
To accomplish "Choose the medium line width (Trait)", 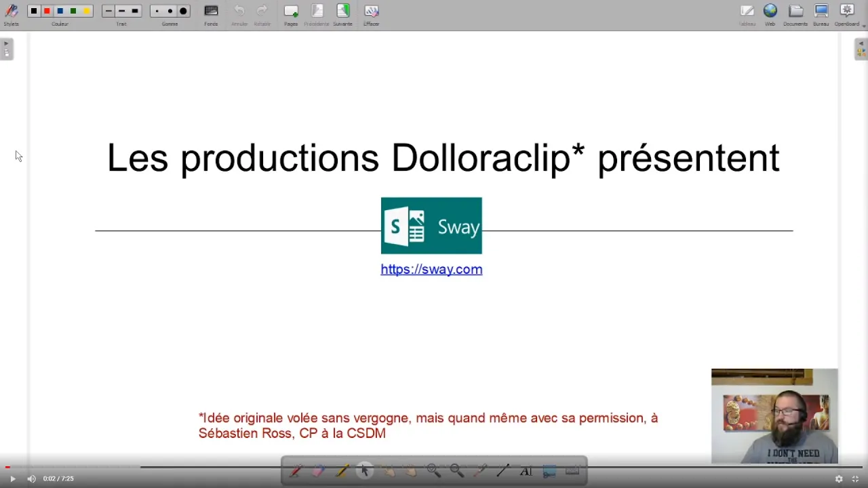I will 121,11.
